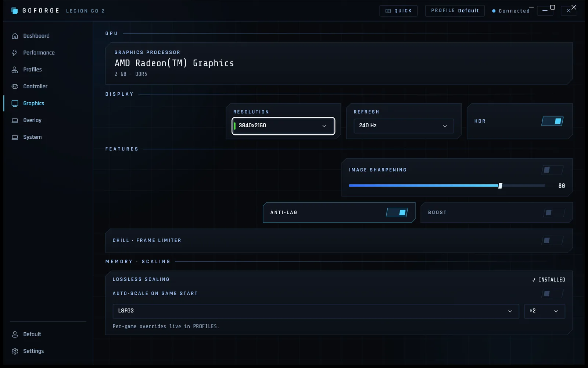Click the Profiles user icon
Viewport: 588px width, 368px height.
15,70
